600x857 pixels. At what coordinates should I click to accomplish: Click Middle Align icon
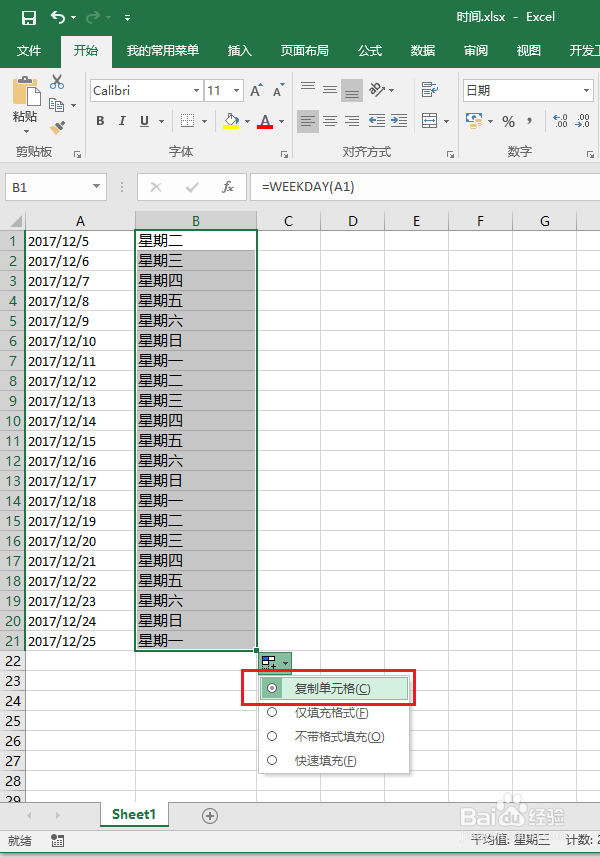[x=330, y=90]
